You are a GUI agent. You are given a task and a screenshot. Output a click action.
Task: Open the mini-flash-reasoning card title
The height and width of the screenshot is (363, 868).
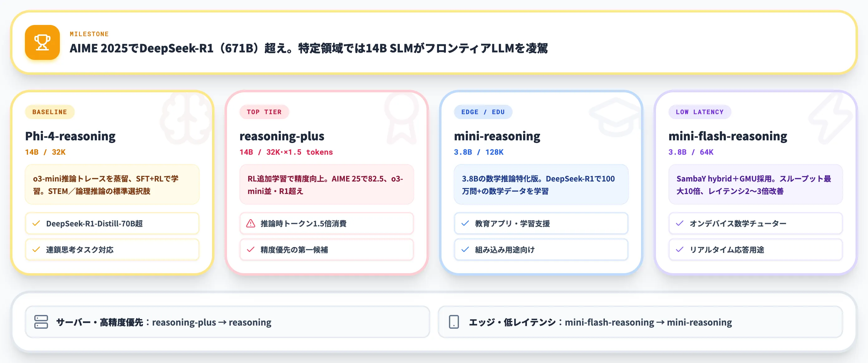[728, 136]
